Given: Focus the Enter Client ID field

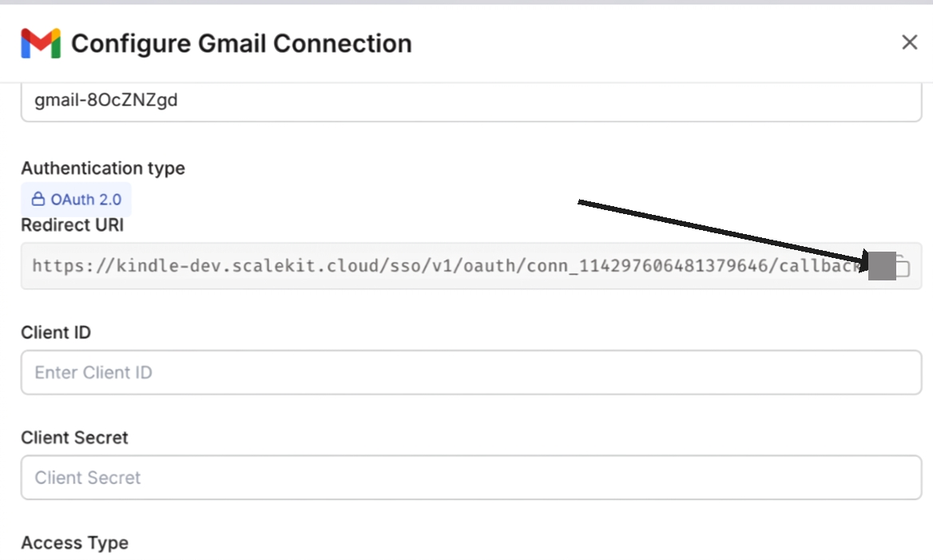Looking at the screenshot, I should pyautogui.click(x=471, y=372).
